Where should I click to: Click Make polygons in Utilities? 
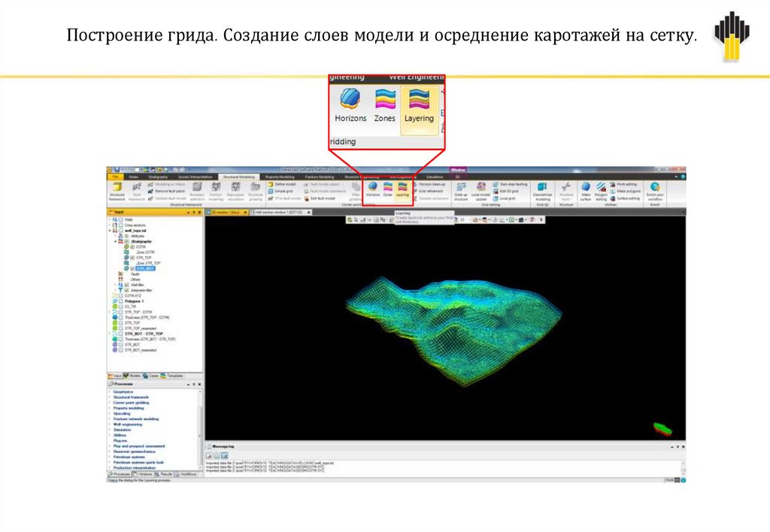click(625, 191)
